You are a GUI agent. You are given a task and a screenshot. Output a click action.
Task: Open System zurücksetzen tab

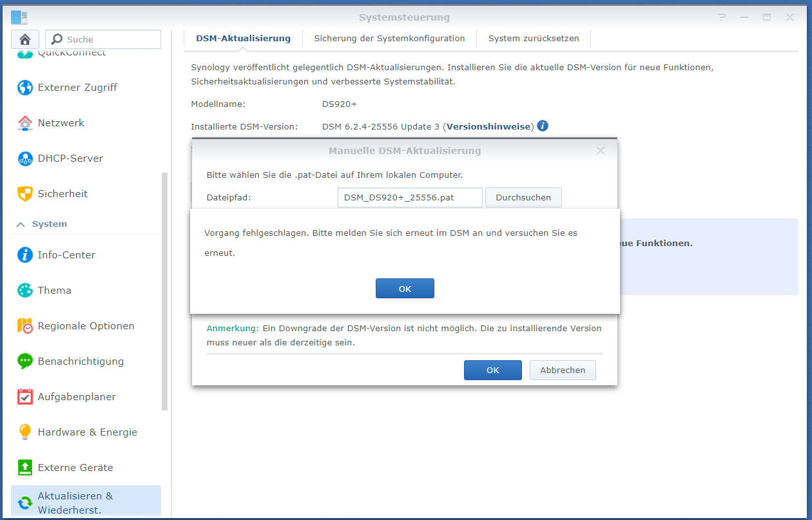click(x=534, y=39)
